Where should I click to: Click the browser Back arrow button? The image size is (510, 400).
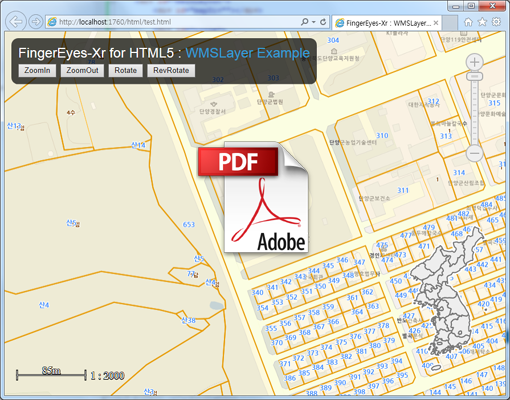point(16,22)
